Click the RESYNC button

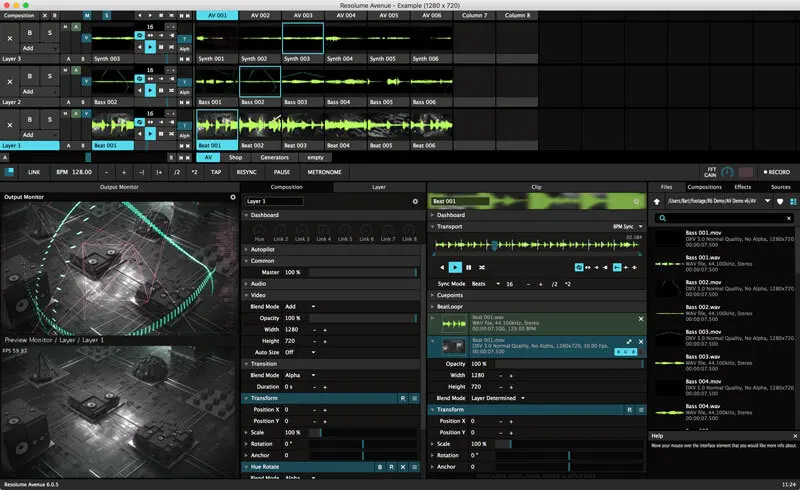pyautogui.click(x=247, y=172)
